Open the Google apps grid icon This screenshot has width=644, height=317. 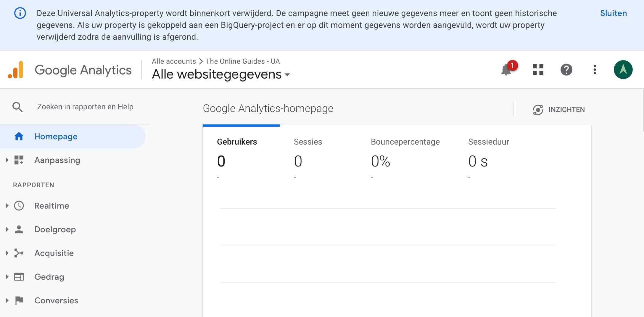click(x=538, y=70)
